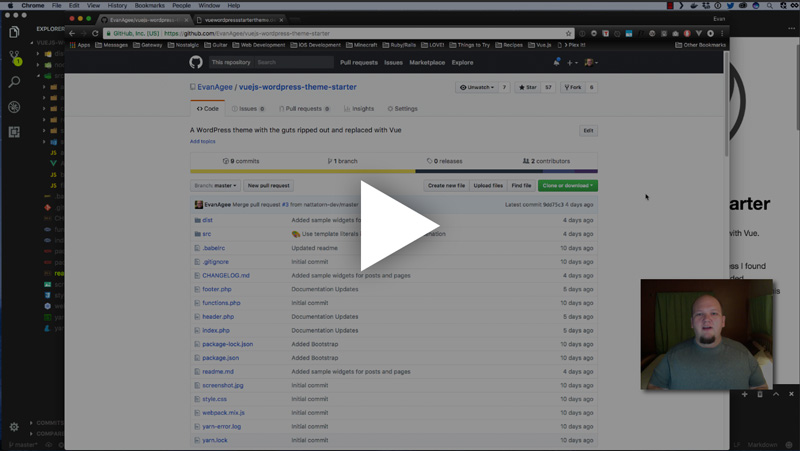Viewport: 800px width, 451px height.
Task: Click the 0 releases link
Action: click(444, 161)
